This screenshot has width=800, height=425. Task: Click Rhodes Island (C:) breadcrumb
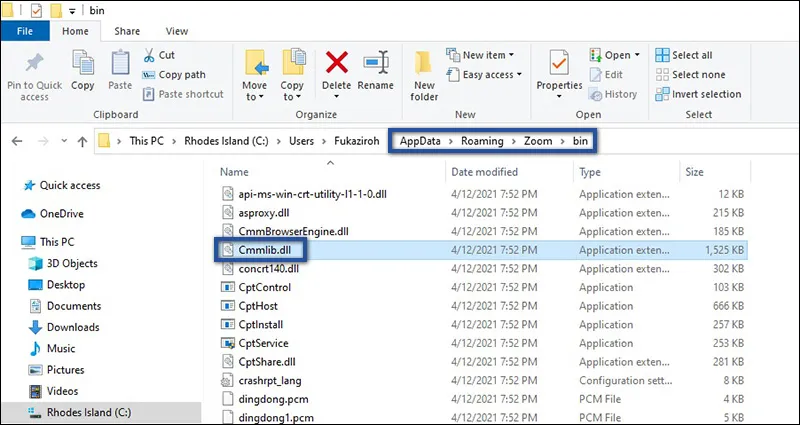coord(227,141)
